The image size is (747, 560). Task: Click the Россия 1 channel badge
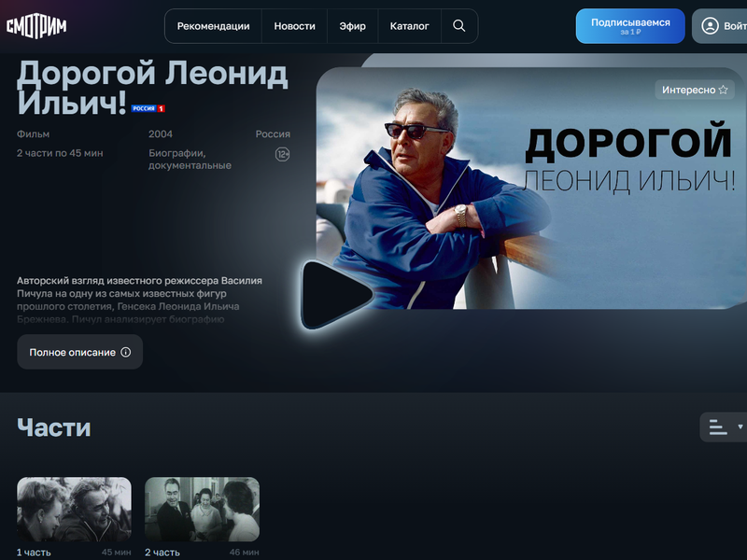click(148, 108)
